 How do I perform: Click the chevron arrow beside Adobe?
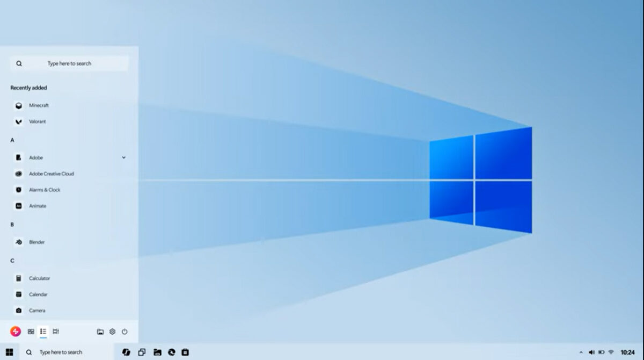tap(123, 157)
